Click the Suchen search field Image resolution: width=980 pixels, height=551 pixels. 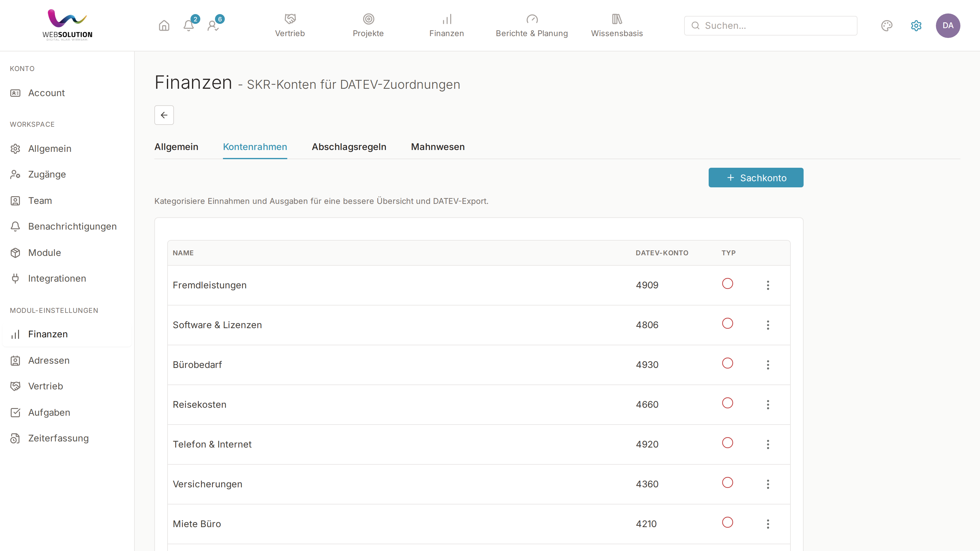point(771,25)
